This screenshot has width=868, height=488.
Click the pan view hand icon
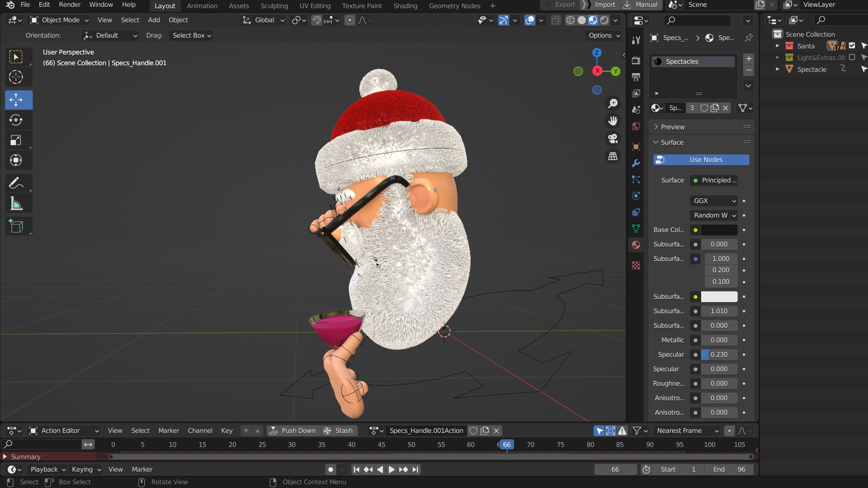tap(613, 121)
